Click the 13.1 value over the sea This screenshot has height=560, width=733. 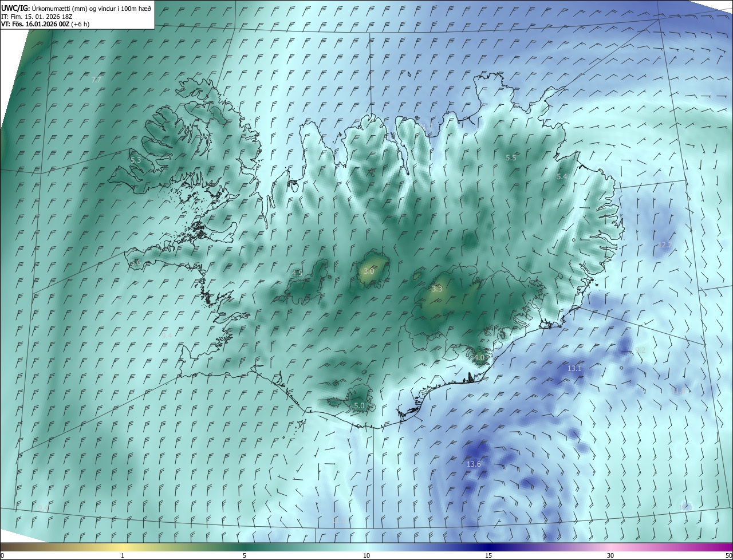574,369
